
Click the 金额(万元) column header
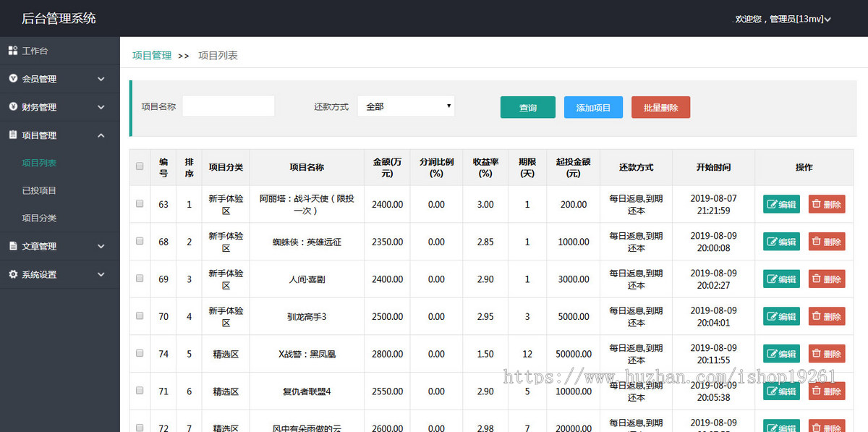387,167
